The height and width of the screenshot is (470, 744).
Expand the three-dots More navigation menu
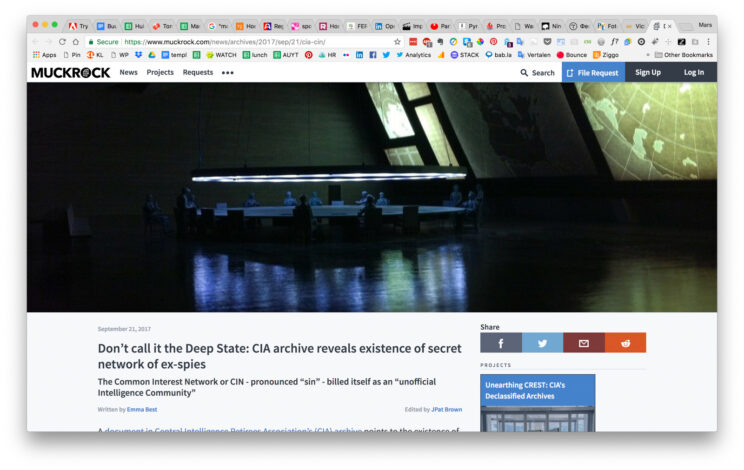[x=227, y=73]
